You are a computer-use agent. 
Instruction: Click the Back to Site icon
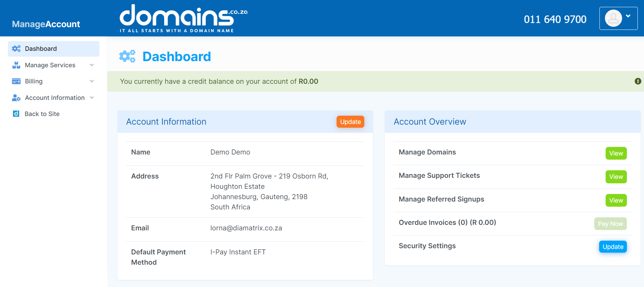[16, 114]
